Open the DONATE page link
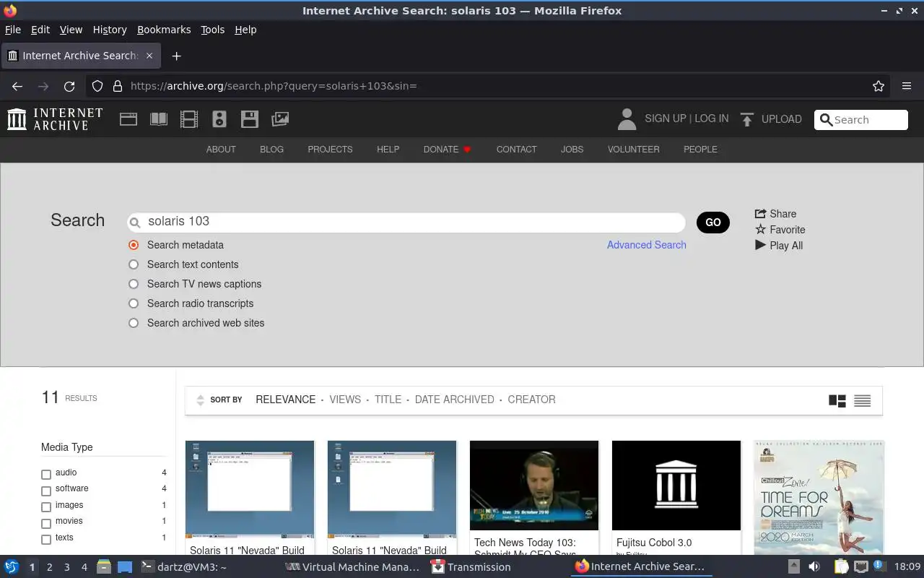 coord(447,150)
